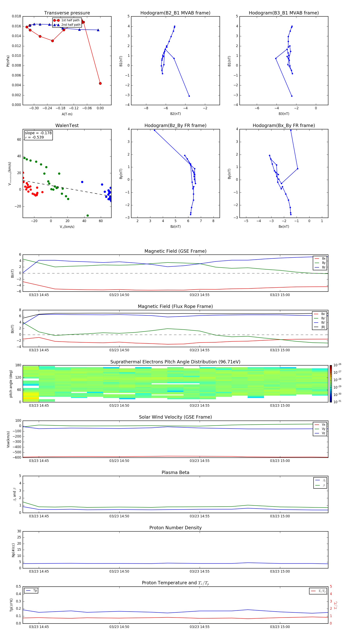Click 'Vz' in the solar wind velocity legend

tap(324, 433)
